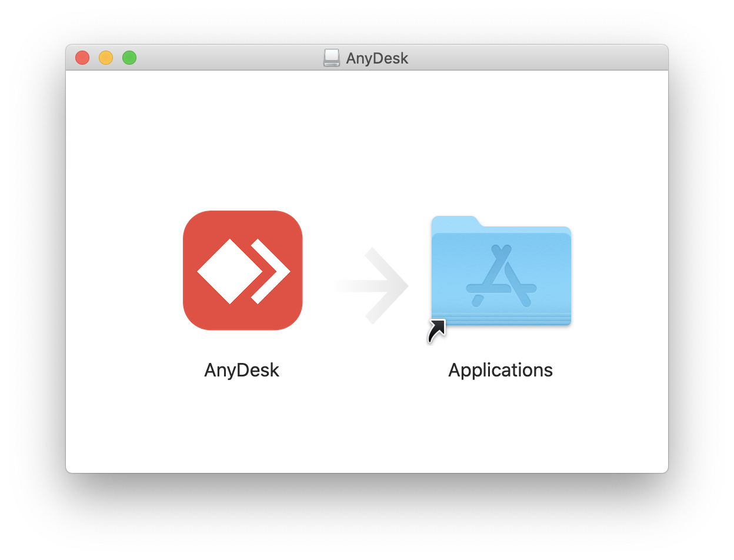The image size is (734, 560).
Task: Minimize the AnyDesk window with yellow button
Action: [106, 58]
